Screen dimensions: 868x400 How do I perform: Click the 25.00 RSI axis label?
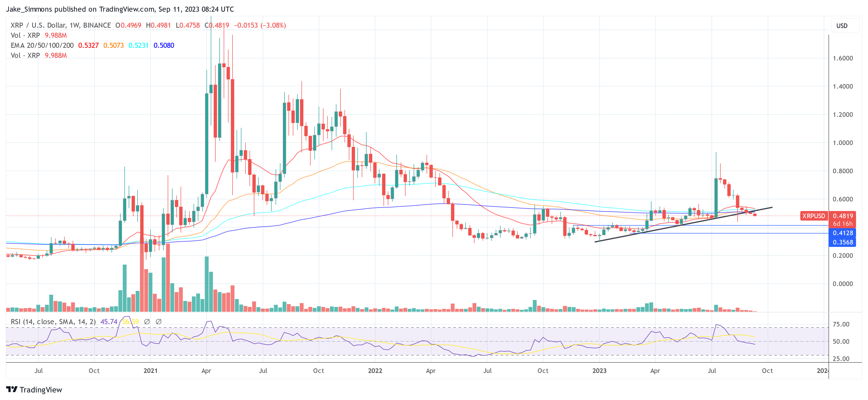pos(841,359)
